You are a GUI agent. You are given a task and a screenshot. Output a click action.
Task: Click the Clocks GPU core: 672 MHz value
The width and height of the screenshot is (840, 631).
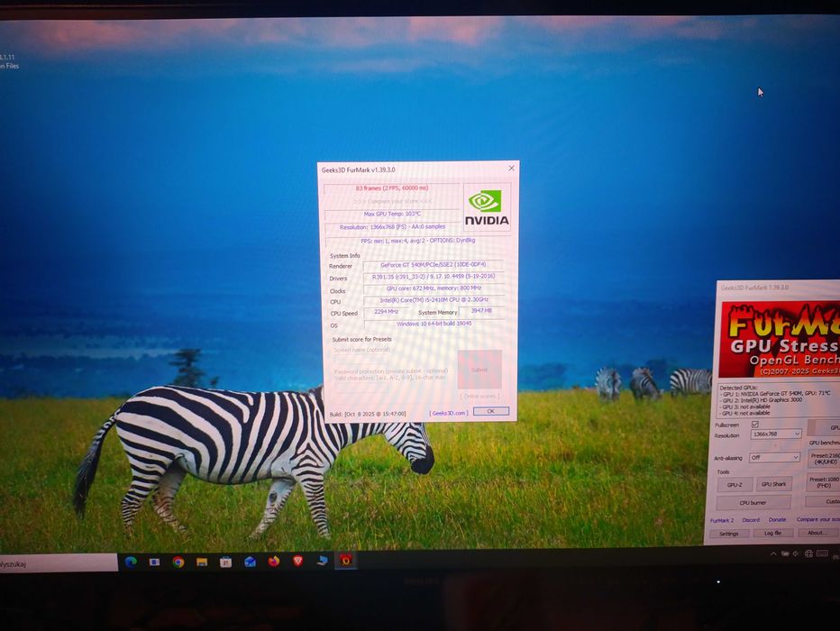tap(434, 288)
